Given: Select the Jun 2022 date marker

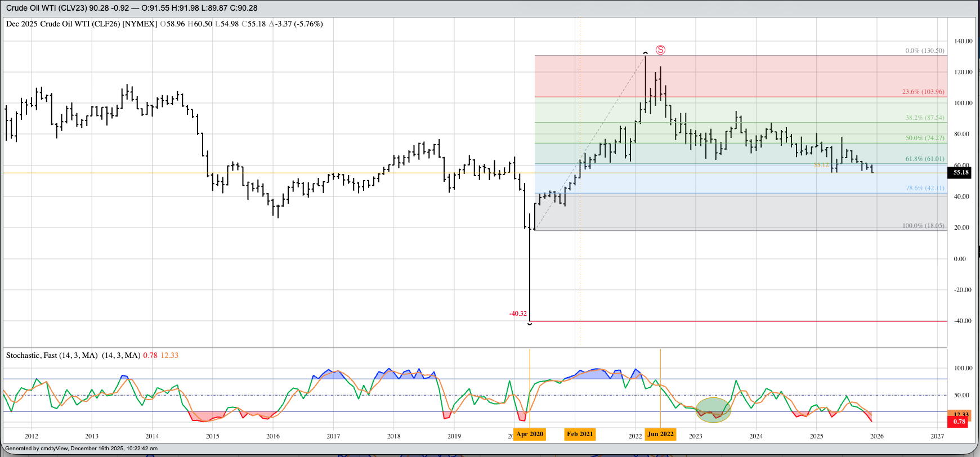Looking at the screenshot, I should pyautogui.click(x=660, y=434).
